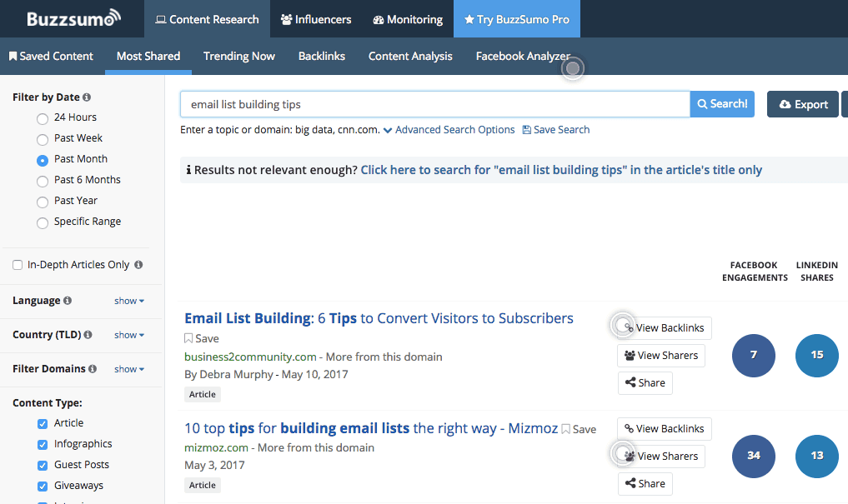Save the Email List Building article bookmark

(x=202, y=338)
